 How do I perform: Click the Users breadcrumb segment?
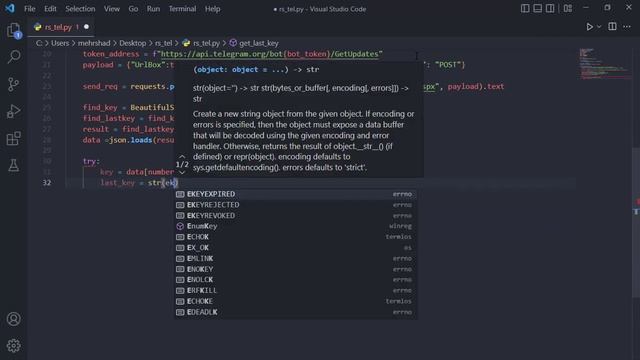tap(60, 43)
